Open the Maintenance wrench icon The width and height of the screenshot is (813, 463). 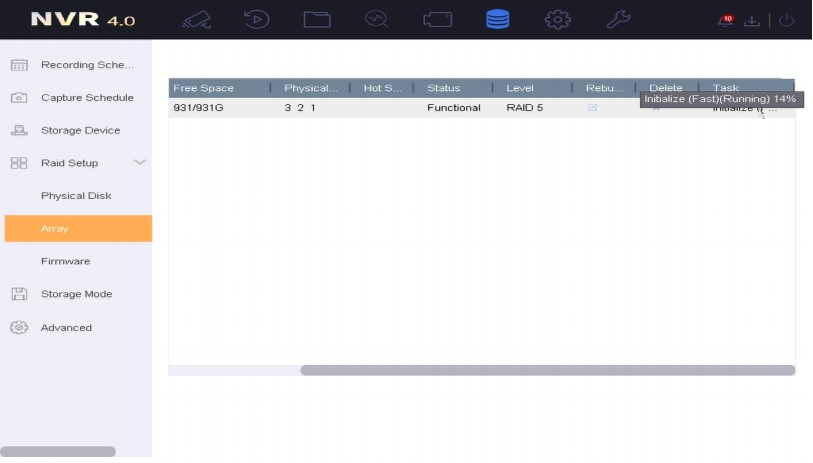pyautogui.click(x=618, y=19)
